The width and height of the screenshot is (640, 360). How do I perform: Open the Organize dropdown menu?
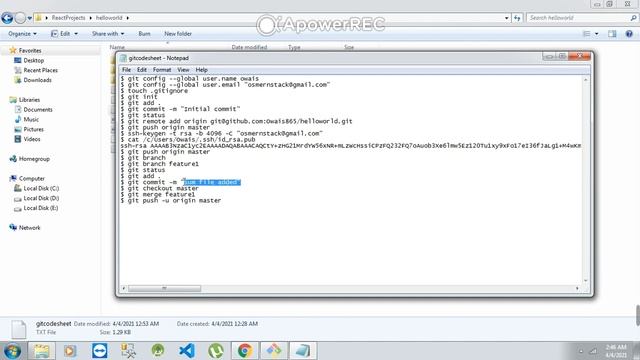(x=22, y=33)
